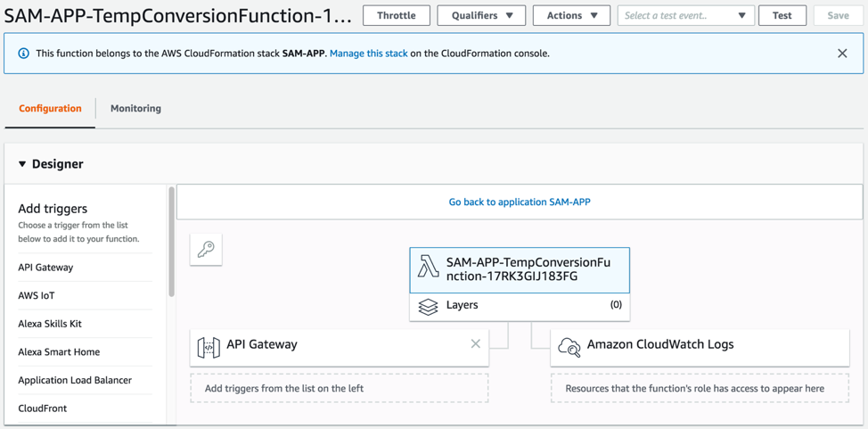Click the Add triggers heading

53,209
